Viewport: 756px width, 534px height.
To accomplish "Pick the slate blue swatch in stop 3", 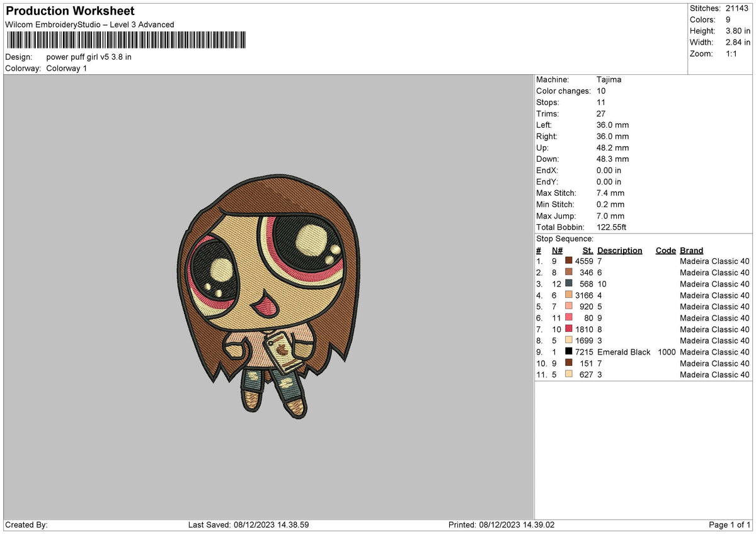I will click(x=568, y=283).
